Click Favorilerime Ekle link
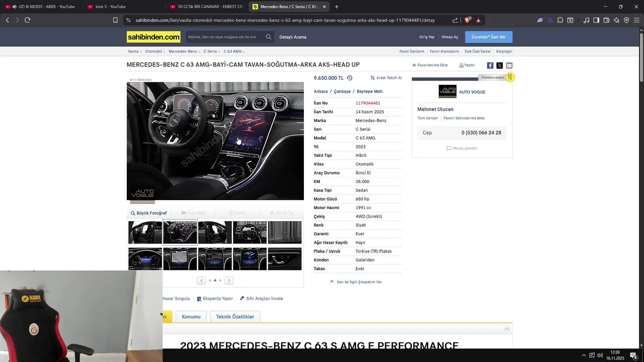Image resolution: width=644 pixels, height=362 pixels. pyautogui.click(x=430, y=65)
